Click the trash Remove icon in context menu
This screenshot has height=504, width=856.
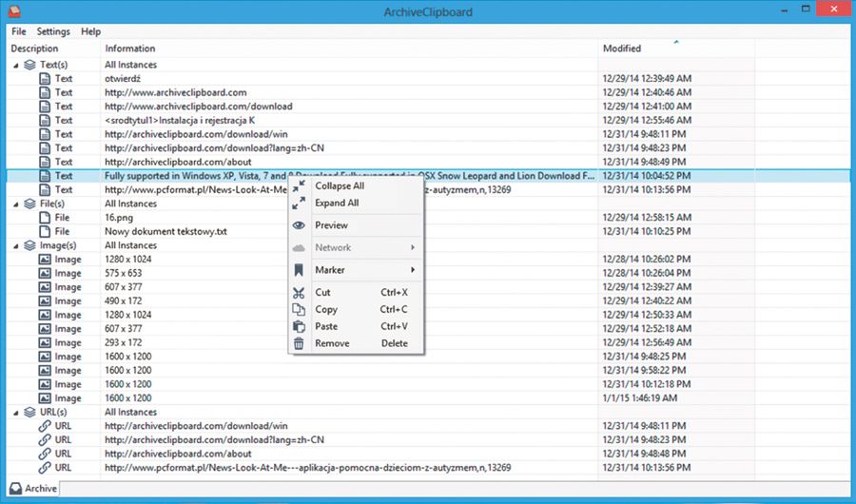pos(299,343)
